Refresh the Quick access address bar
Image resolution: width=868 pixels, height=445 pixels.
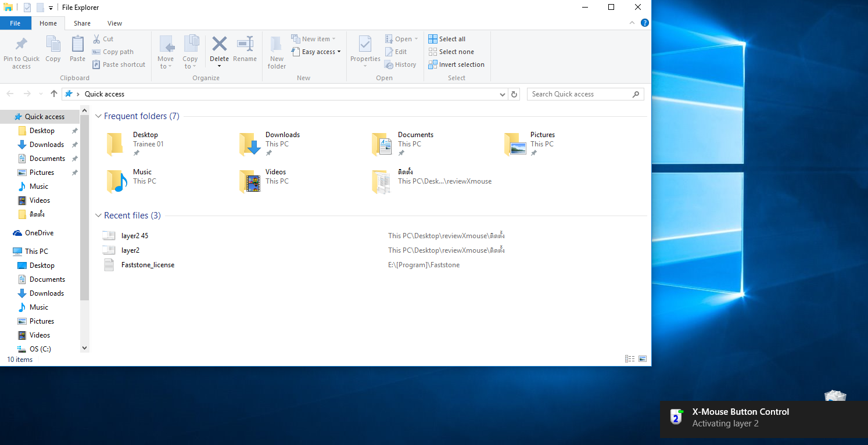tap(514, 94)
